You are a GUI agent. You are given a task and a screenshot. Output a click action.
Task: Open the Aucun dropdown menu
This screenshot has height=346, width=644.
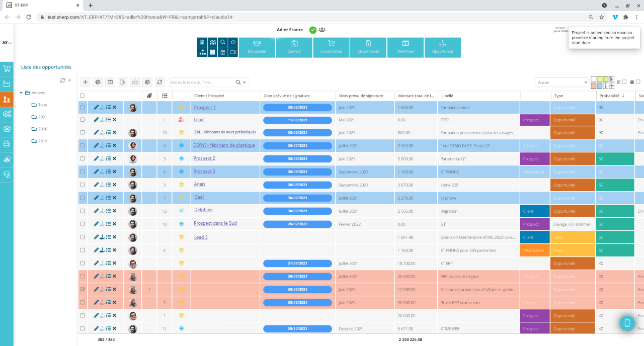click(x=561, y=82)
